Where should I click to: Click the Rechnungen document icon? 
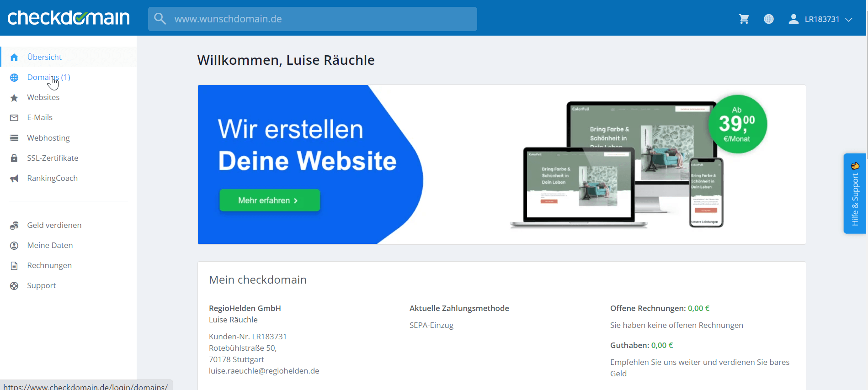click(14, 266)
